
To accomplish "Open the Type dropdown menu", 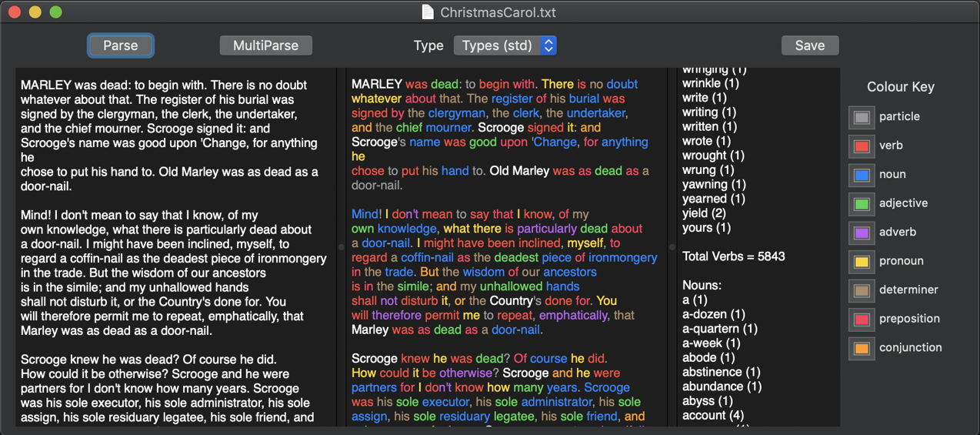I will pos(505,45).
